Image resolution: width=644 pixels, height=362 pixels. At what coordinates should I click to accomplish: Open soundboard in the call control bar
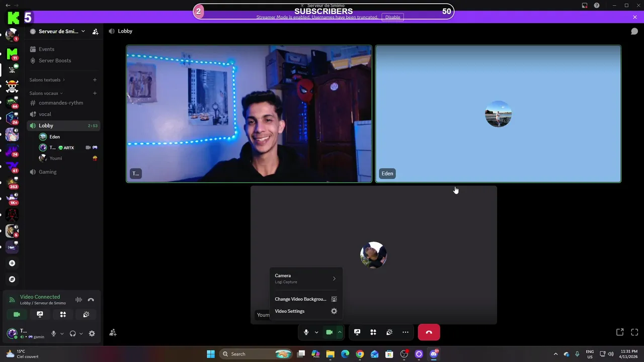coord(389,332)
